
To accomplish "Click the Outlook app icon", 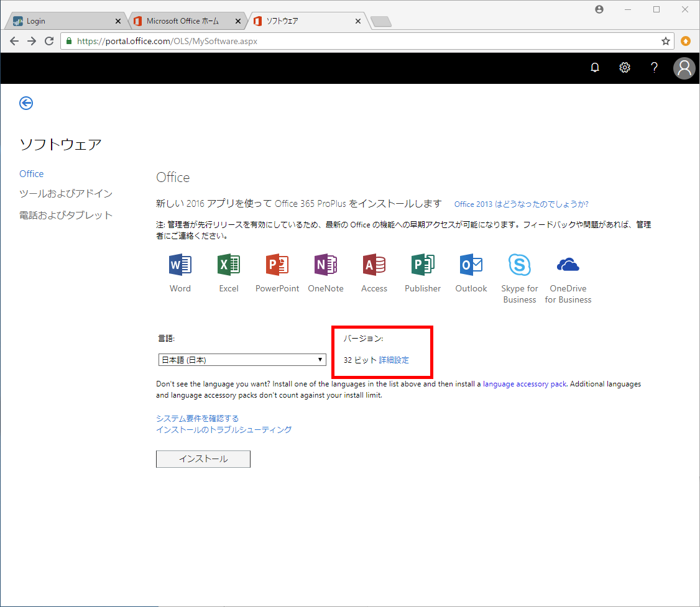I will pos(471,265).
